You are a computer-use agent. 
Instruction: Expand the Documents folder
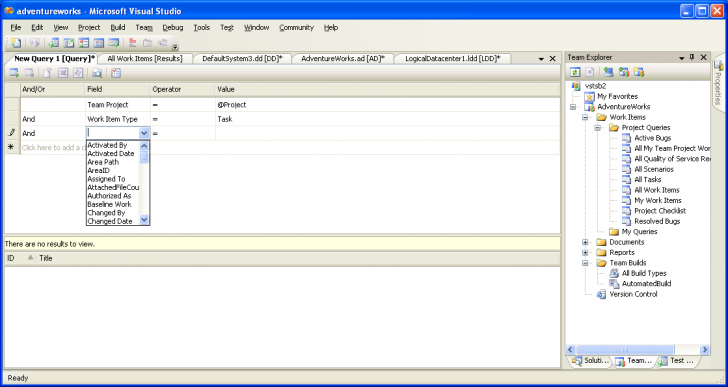(585, 242)
